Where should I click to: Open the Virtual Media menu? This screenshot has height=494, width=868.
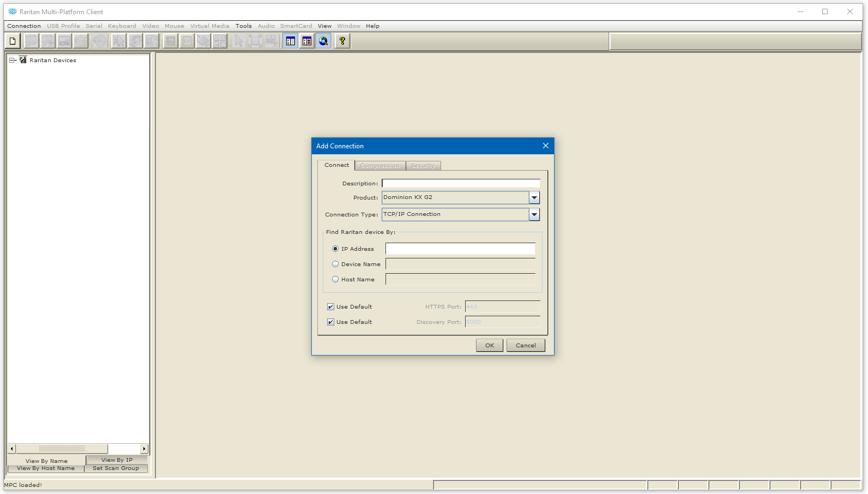[x=209, y=26]
